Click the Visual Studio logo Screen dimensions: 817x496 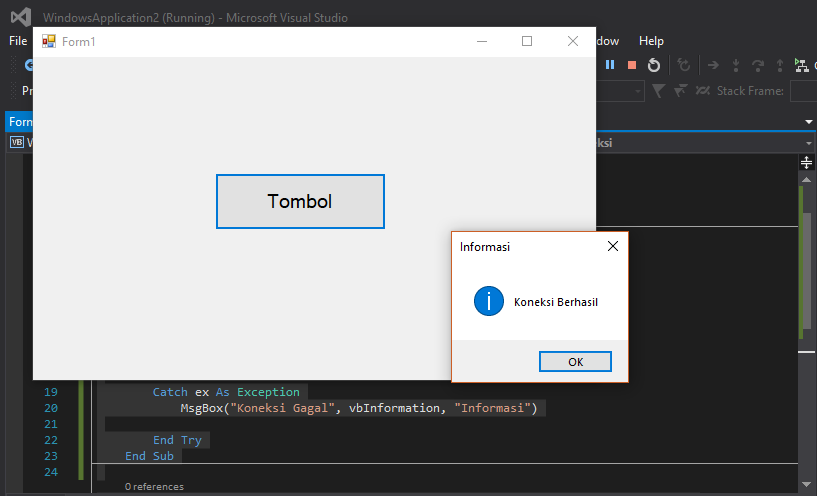(21, 17)
